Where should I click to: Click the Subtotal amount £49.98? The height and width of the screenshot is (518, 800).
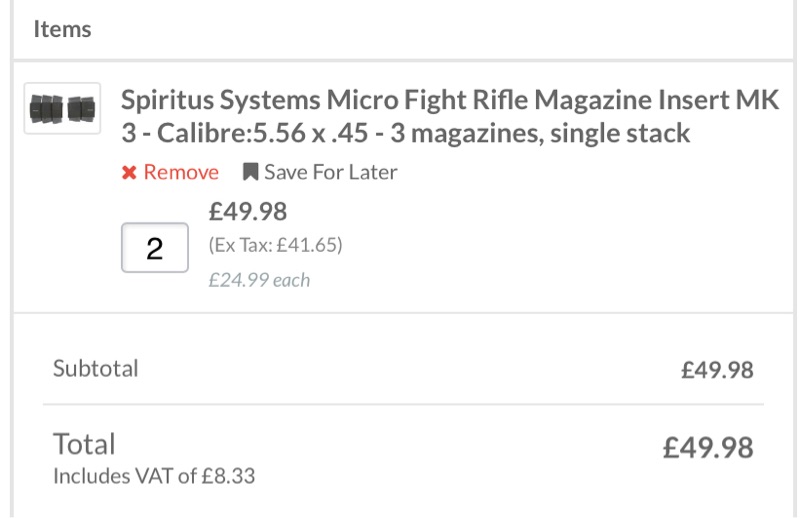coord(717,370)
